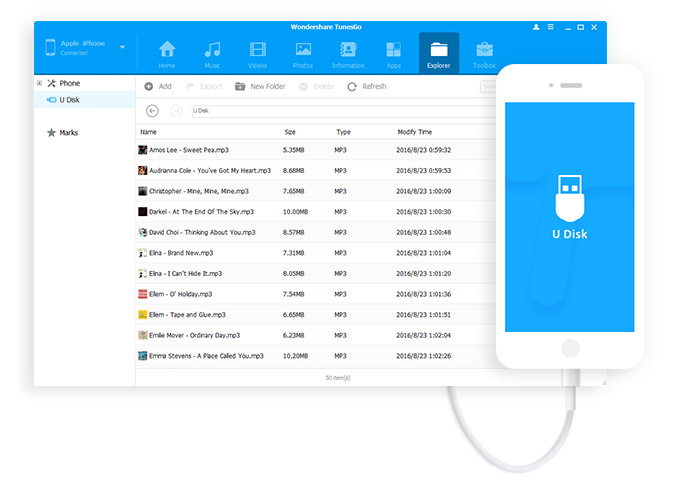Select David Choi - Thinking About You.mp3
Image resolution: width=696 pixels, height=487 pixels.
[316, 232]
